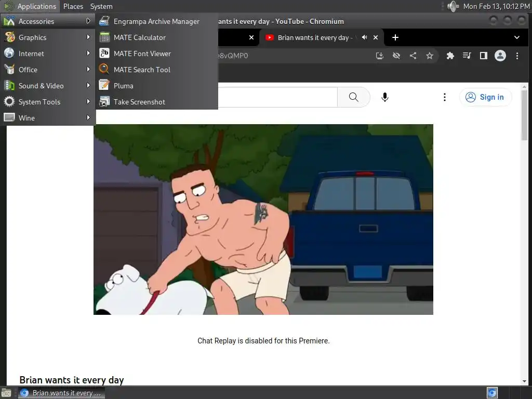The width and height of the screenshot is (532, 399).
Task: Expand the Internet submenu arrow
Action: pos(88,54)
